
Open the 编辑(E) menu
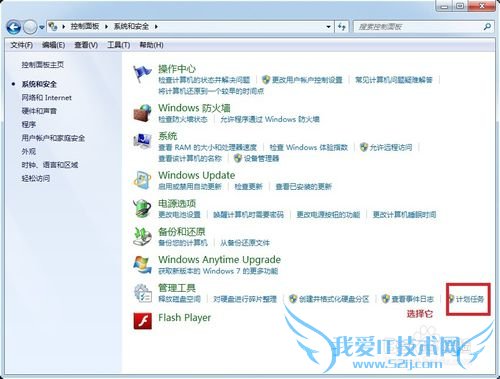pyautogui.click(x=53, y=45)
